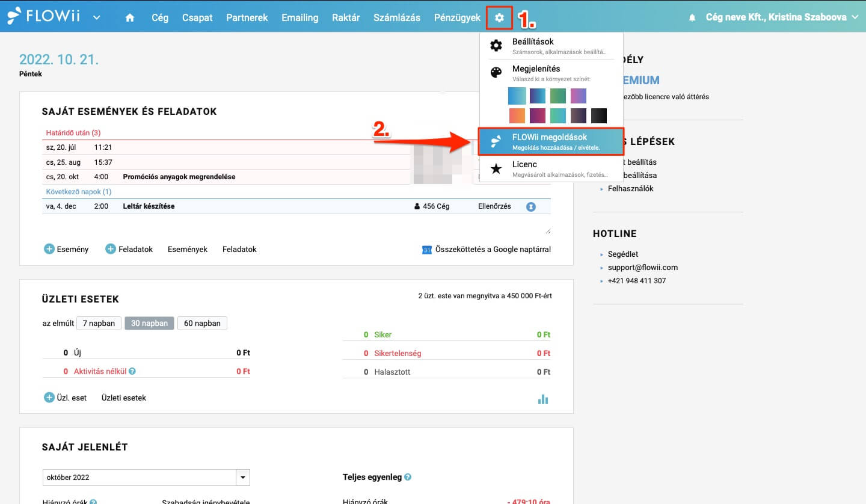Open help icon beside Aktivitás nélkül
The image size is (866, 504).
(x=132, y=371)
